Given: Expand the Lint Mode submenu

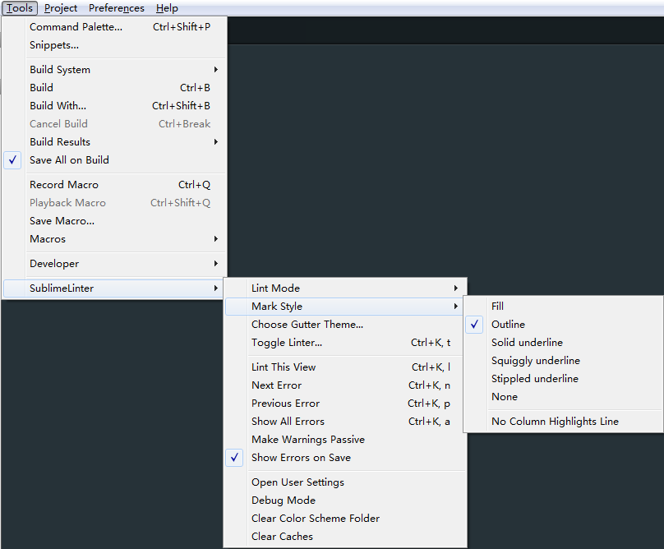Looking at the screenshot, I should click(x=345, y=288).
